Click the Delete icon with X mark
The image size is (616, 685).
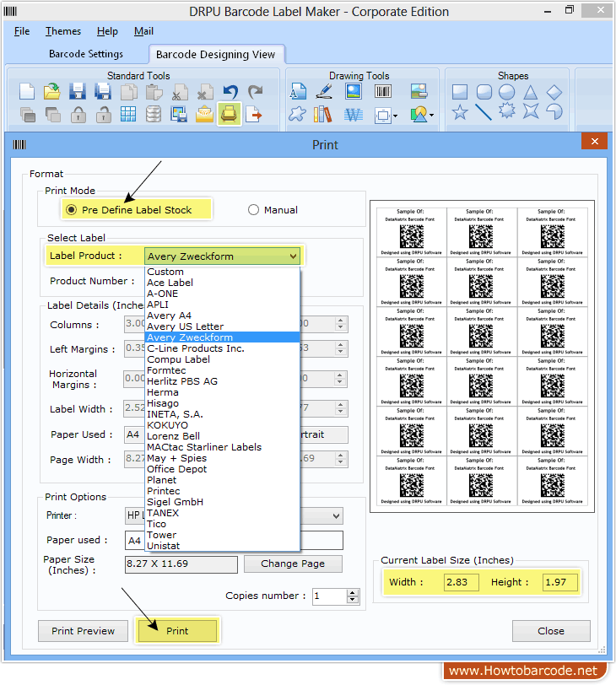(x=205, y=92)
